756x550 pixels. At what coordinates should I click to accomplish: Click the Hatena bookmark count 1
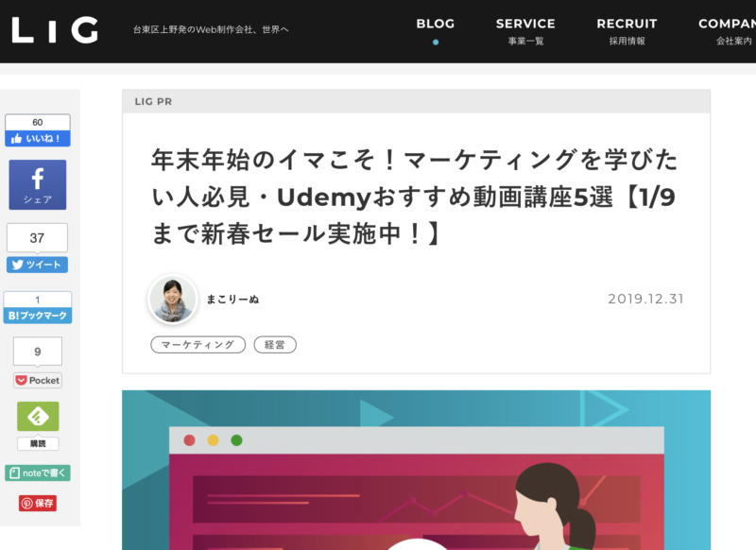(x=38, y=300)
